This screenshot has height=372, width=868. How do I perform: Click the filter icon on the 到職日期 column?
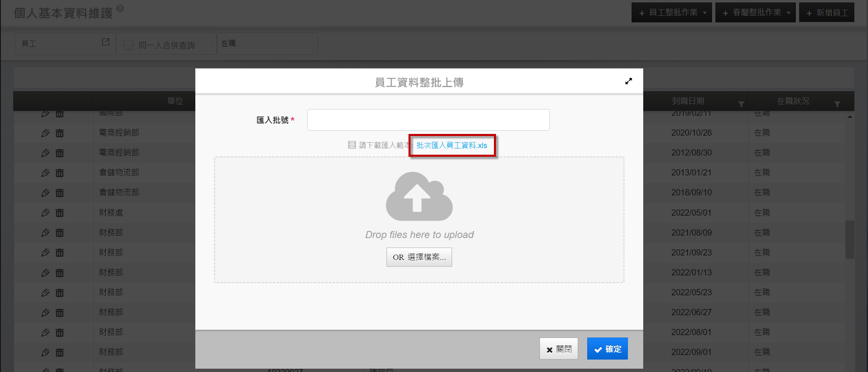click(x=741, y=104)
